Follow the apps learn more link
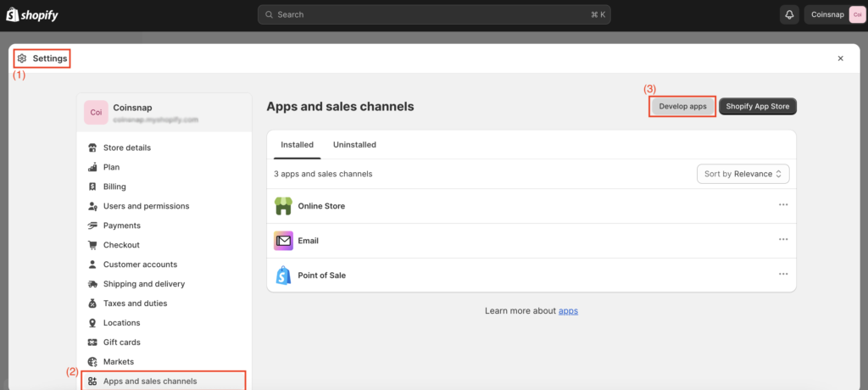The width and height of the screenshot is (868, 390). [568, 311]
